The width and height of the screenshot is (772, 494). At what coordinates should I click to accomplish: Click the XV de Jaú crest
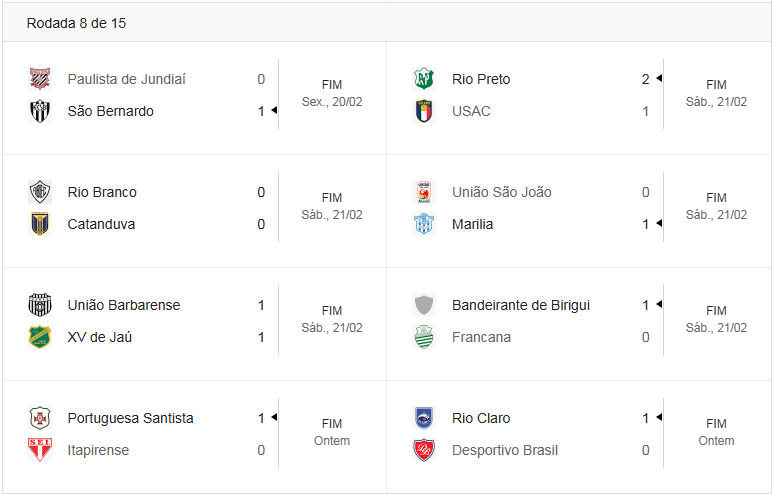(x=40, y=337)
